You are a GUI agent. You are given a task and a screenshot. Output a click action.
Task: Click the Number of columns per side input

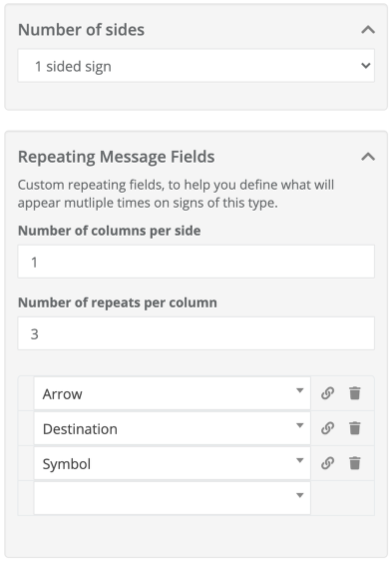196,262
